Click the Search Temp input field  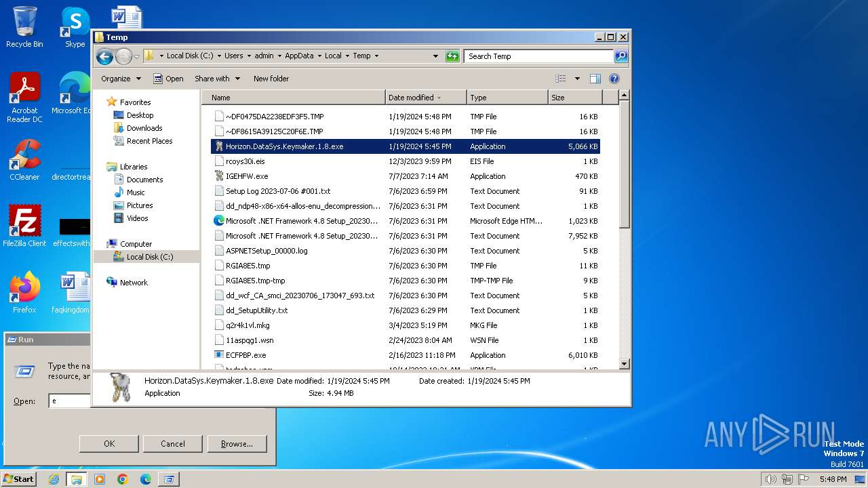[x=539, y=56]
